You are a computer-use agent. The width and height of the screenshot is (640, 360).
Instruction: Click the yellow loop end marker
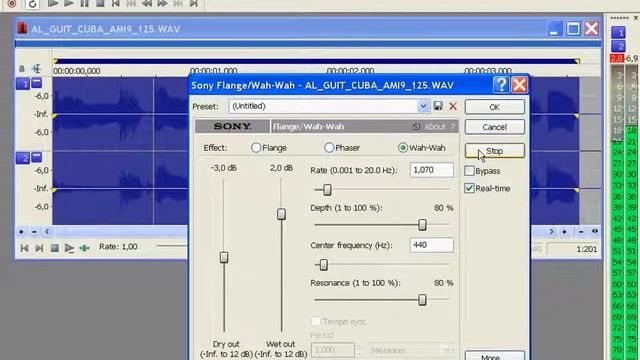click(577, 61)
